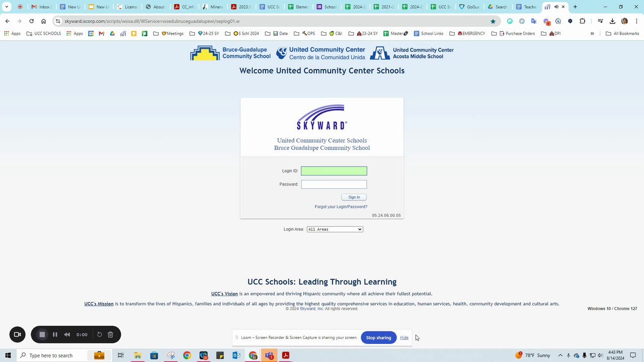Pause the Loom recording
Viewport: 644px width, 362px height.
(x=55, y=334)
